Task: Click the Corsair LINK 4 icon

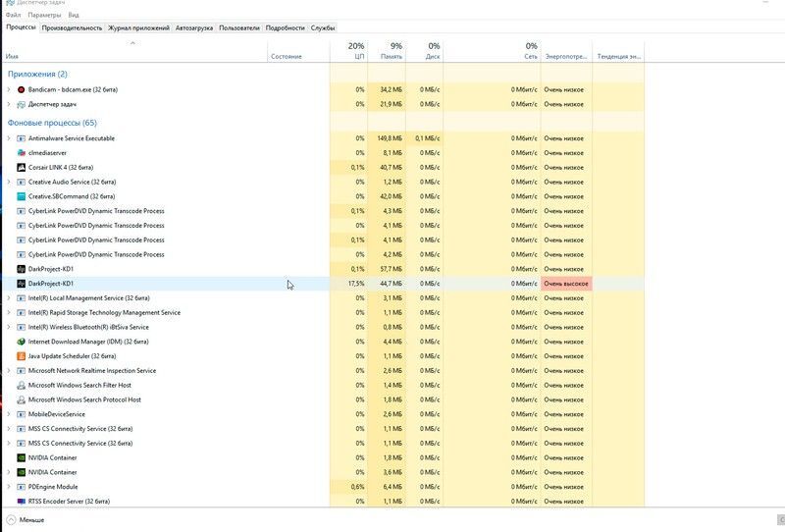Action: click(x=21, y=167)
